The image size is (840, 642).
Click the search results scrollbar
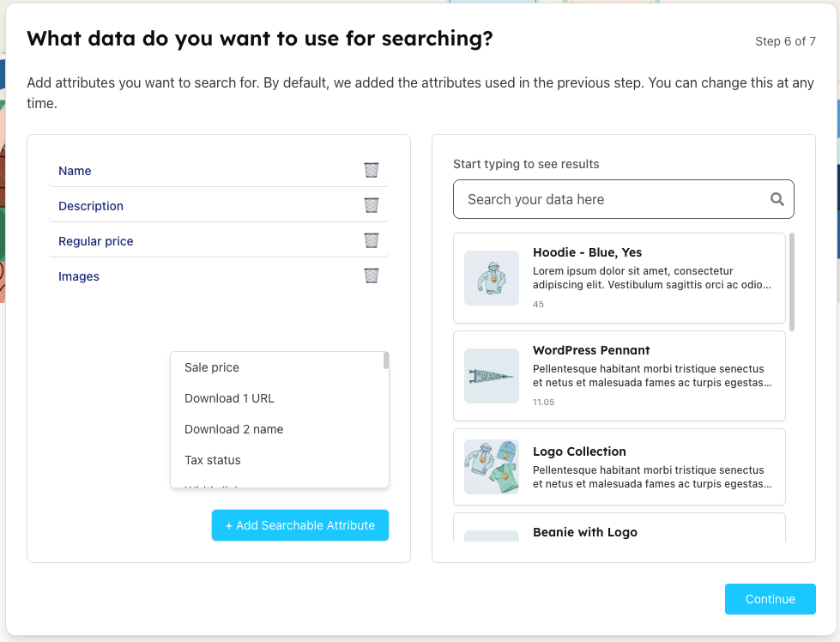tap(792, 282)
